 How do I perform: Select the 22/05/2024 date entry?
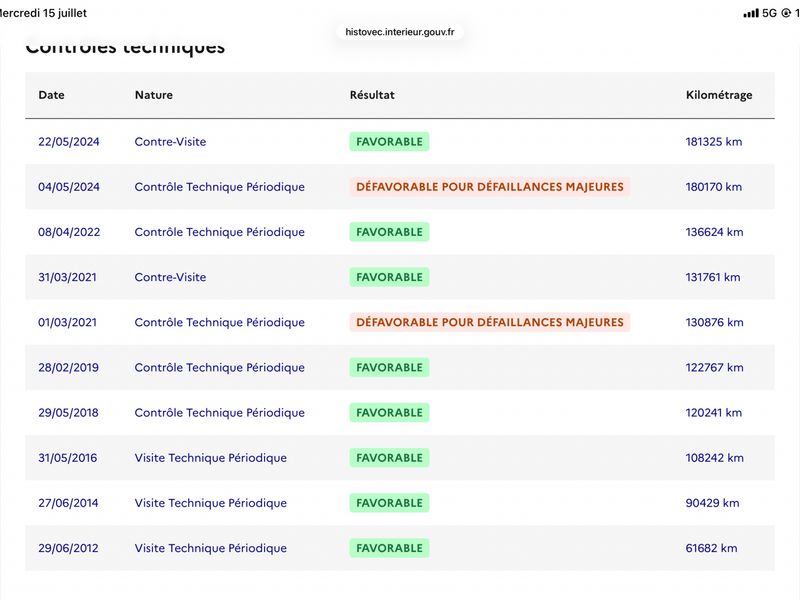tap(69, 142)
